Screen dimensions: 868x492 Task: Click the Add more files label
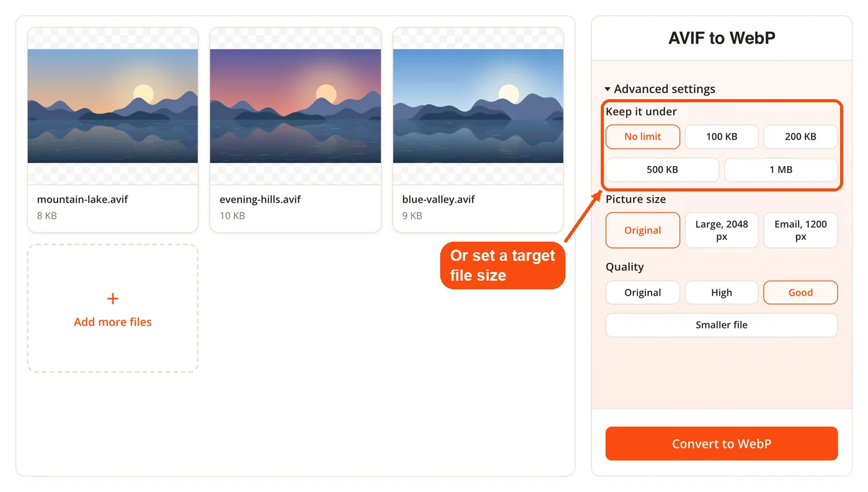point(113,322)
